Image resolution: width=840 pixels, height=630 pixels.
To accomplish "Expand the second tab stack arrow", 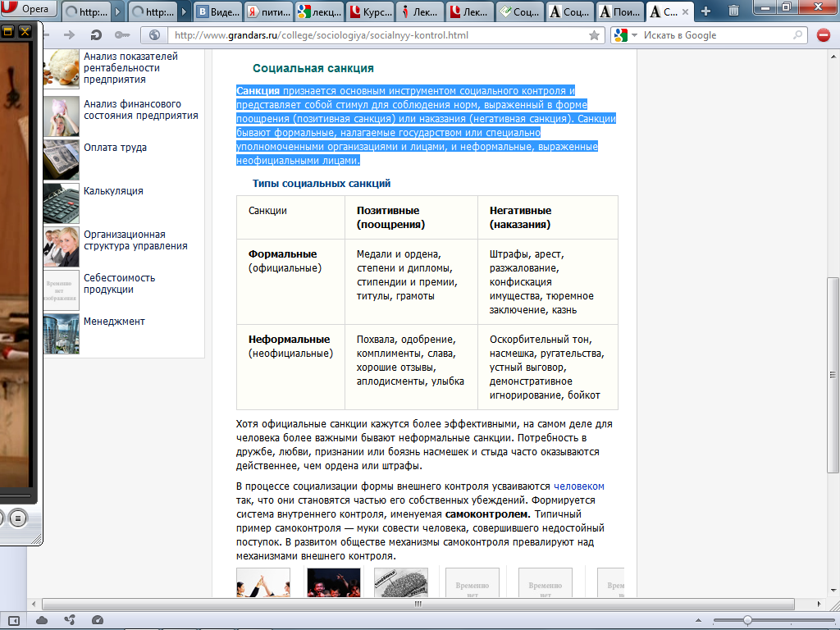I will click(184, 11).
